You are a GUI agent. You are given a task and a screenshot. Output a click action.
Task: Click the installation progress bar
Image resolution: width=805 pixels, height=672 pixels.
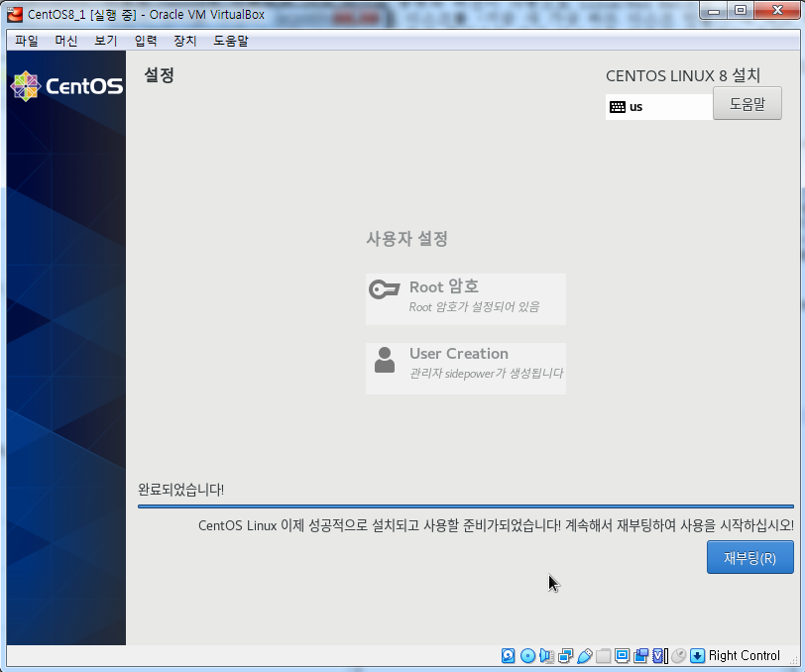coord(466,506)
